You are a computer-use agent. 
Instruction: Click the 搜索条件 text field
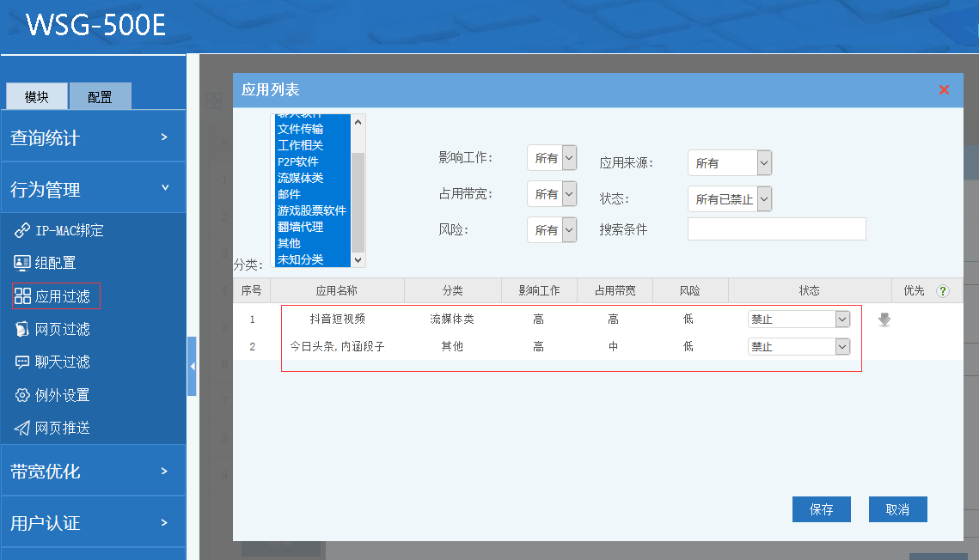776,229
